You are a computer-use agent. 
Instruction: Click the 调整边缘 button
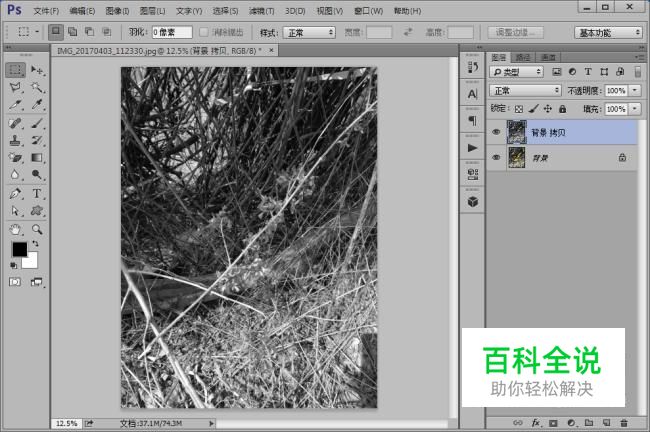[x=515, y=32]
